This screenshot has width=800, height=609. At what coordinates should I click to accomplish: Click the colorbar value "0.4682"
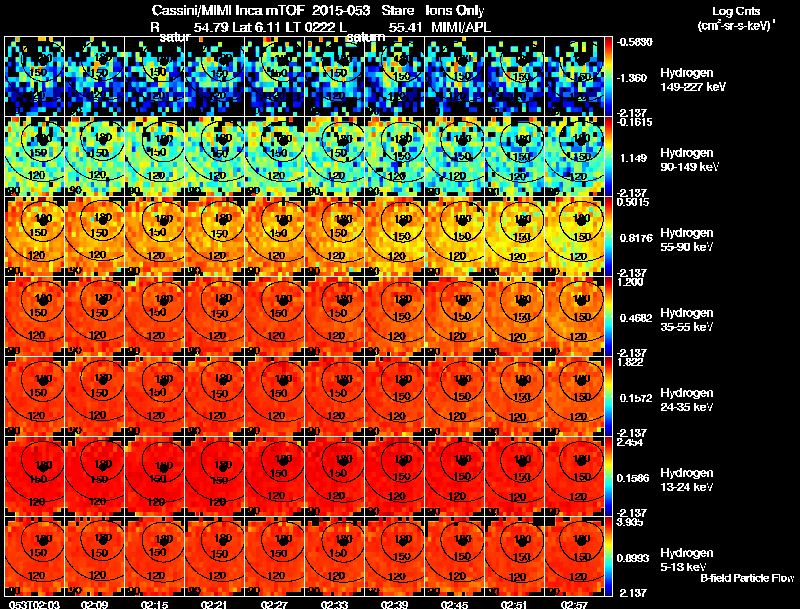tap(636, 318)
